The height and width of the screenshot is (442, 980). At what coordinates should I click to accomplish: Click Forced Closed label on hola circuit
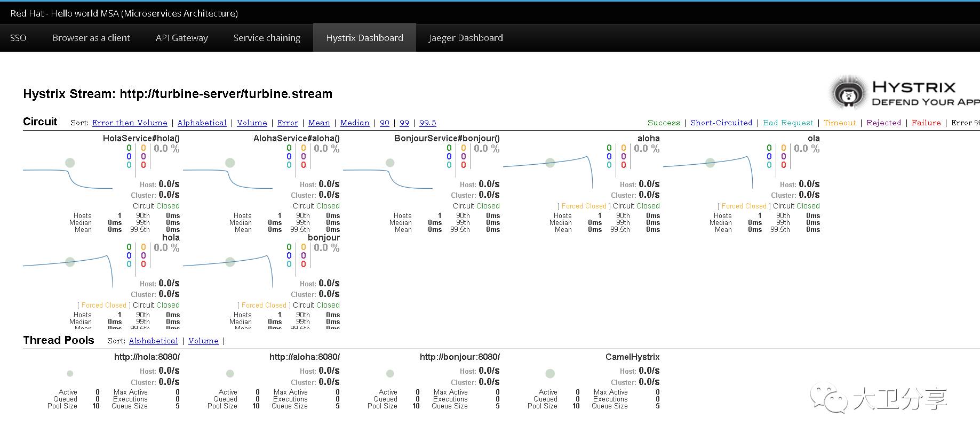(103, 305)
